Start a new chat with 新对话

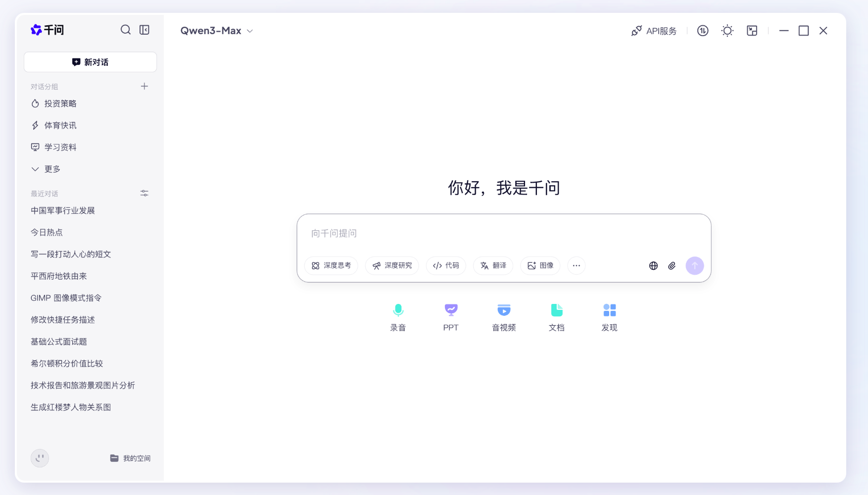click(x=90, y=62)
